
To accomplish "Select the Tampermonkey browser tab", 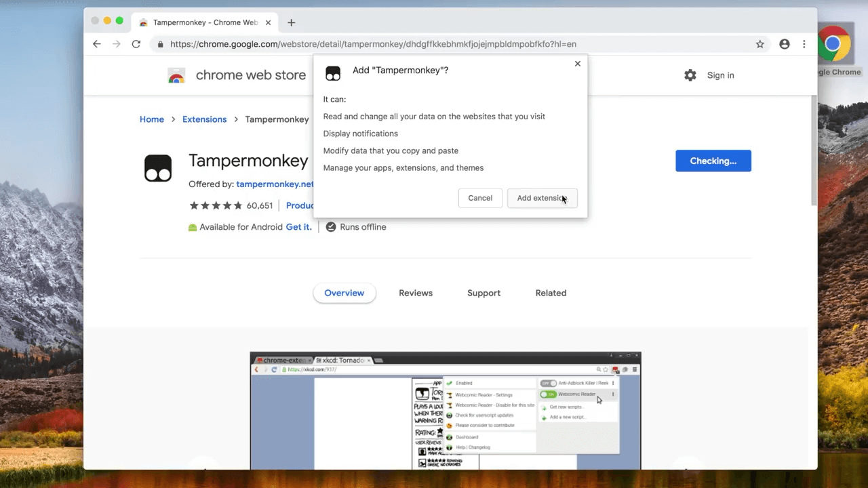I will click(x=203, y=22).
